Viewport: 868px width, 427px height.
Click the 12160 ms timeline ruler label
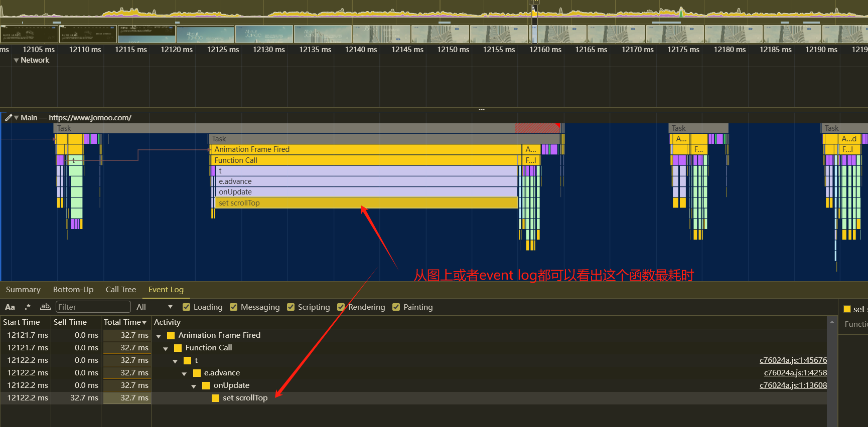point(545,50)
